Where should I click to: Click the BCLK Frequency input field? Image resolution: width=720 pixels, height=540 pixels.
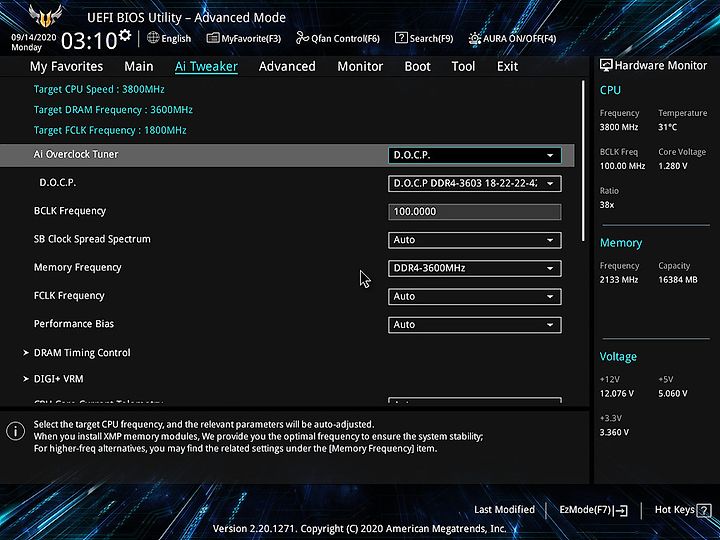pyautogui.click(x=474, y=212)
